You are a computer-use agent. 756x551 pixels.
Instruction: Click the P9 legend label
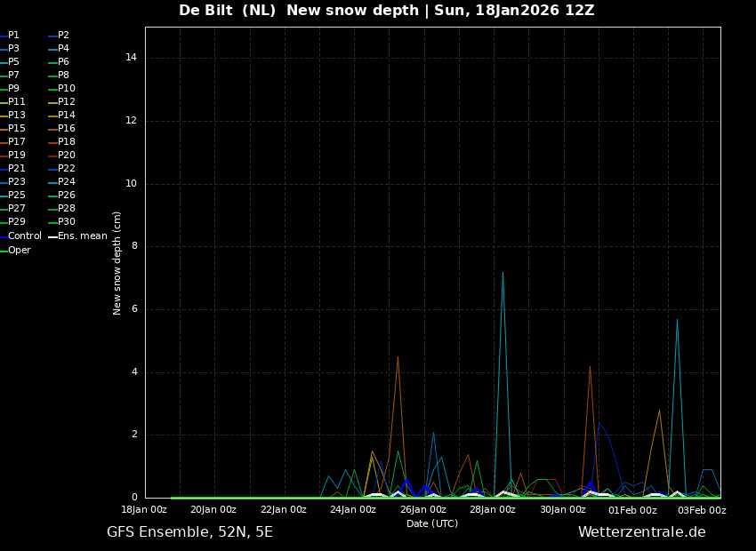point(10,89)
